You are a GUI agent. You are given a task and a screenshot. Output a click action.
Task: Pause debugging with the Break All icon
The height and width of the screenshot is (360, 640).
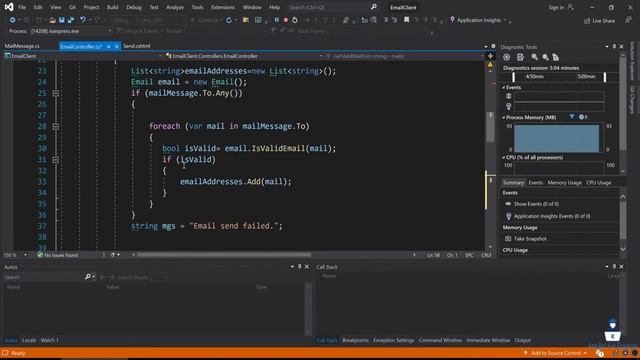[x=277, y=20]
